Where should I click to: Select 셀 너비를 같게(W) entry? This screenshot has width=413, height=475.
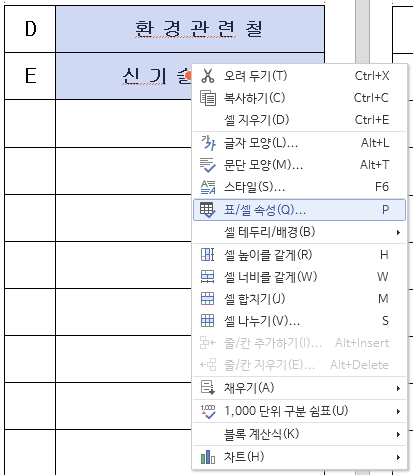pos(299,277)
